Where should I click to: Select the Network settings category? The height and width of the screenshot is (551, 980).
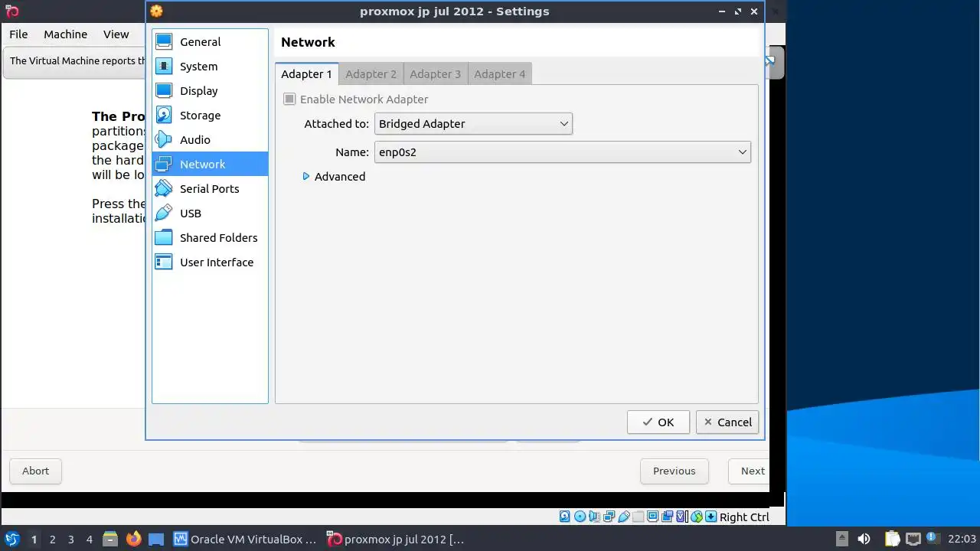[210, 165]
